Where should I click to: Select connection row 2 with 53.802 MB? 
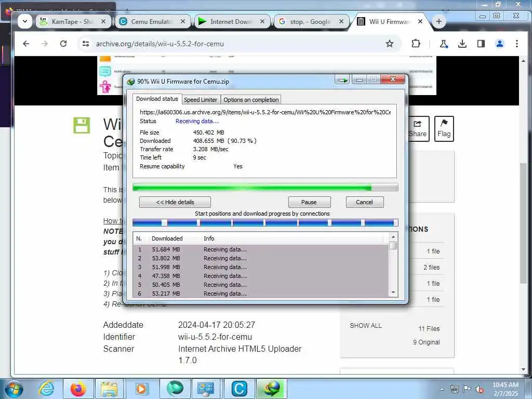pyautogui.click(x=261, y=258)
